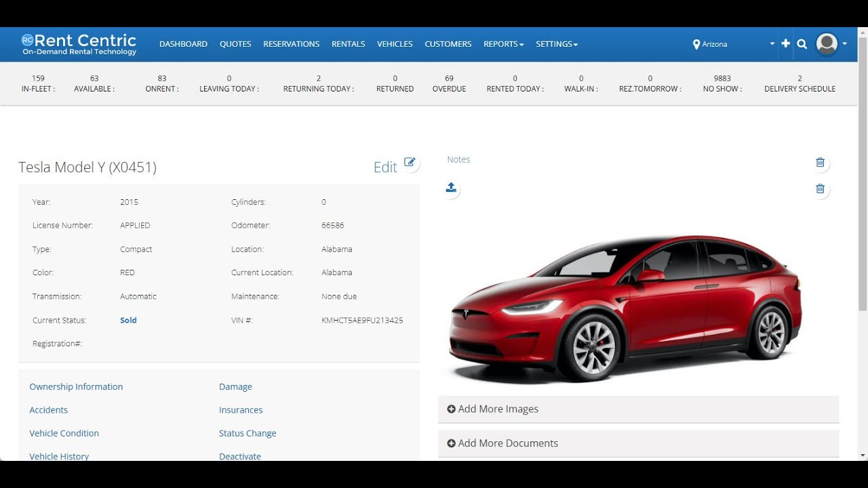Click the scrollbar down arrow
Viewport: 868px width, 488px height.
[x=863, y=455]
